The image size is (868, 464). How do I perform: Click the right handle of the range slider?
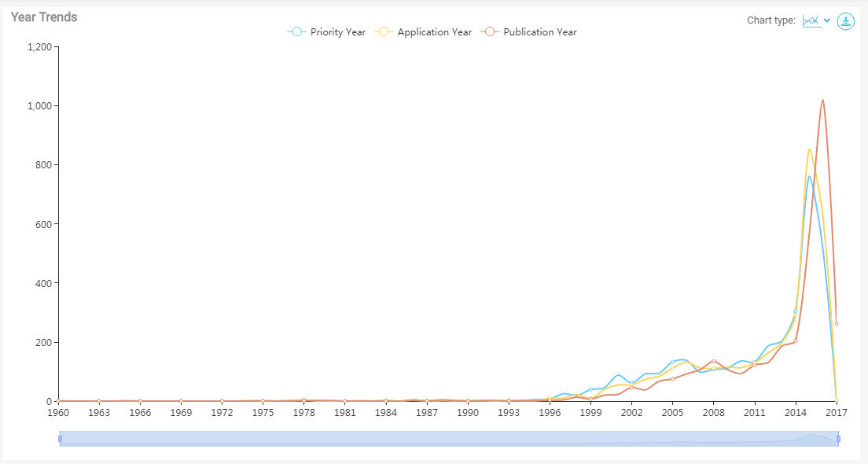pos(838,439)
